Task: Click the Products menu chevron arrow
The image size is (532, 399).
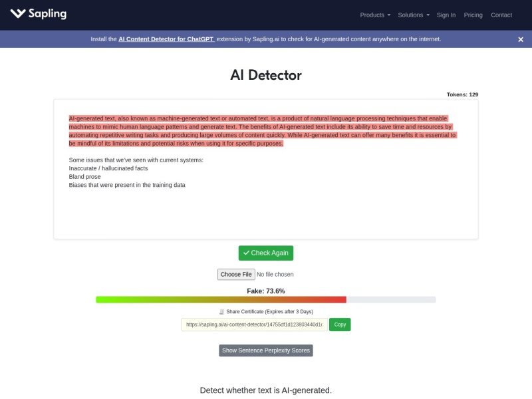Action: [388, 15]
